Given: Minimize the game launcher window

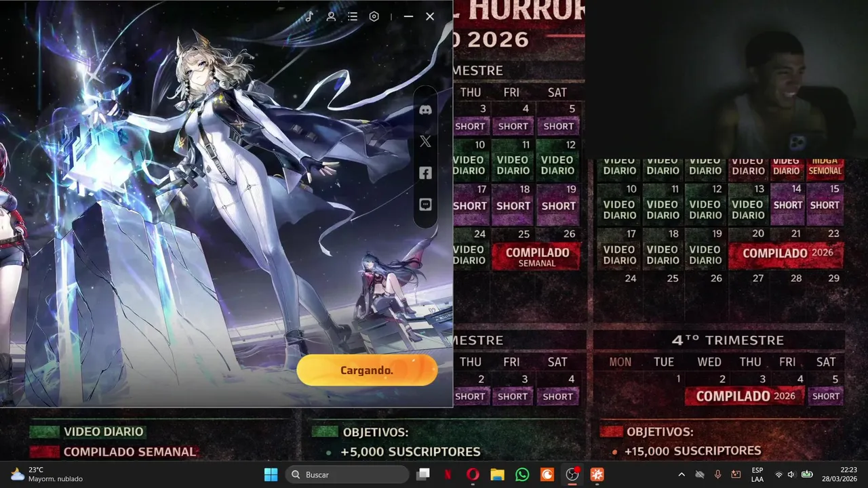Looking at the screenshot, I should [x=408, y=16].
